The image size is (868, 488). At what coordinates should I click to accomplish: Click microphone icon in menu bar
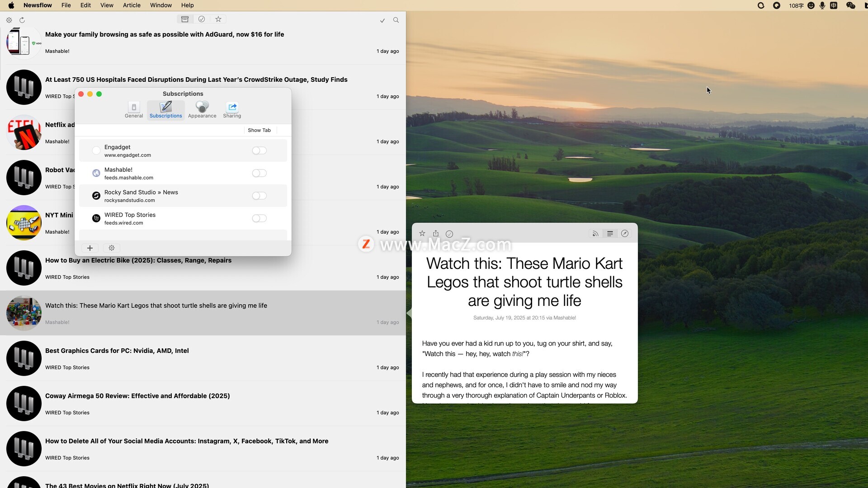coord(822,5)
